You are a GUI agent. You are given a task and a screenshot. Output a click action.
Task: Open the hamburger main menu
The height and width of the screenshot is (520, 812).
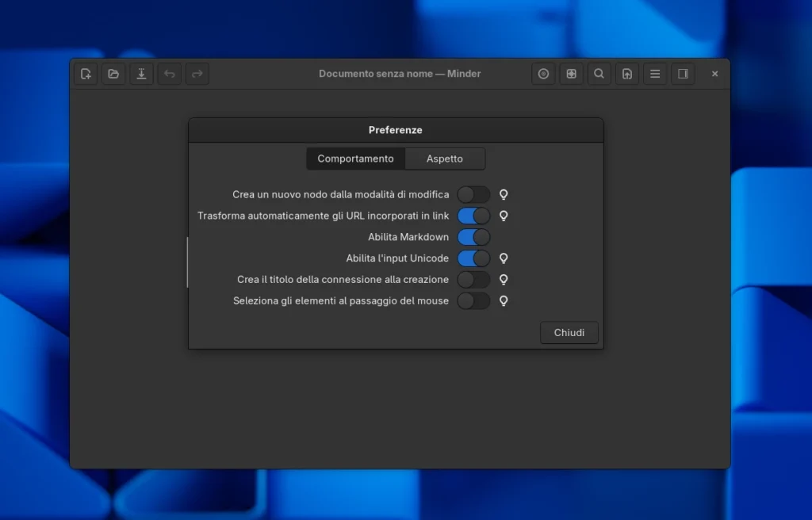click(655, 74)
